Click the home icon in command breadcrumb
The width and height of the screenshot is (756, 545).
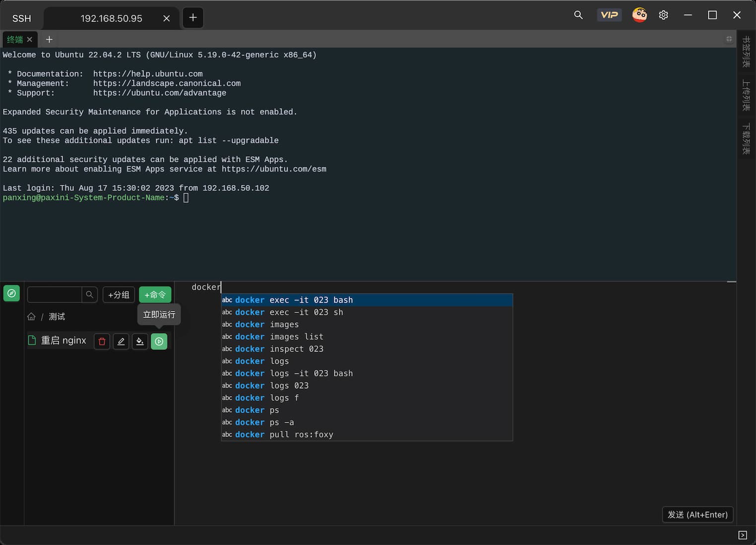[x=31, y=316]
